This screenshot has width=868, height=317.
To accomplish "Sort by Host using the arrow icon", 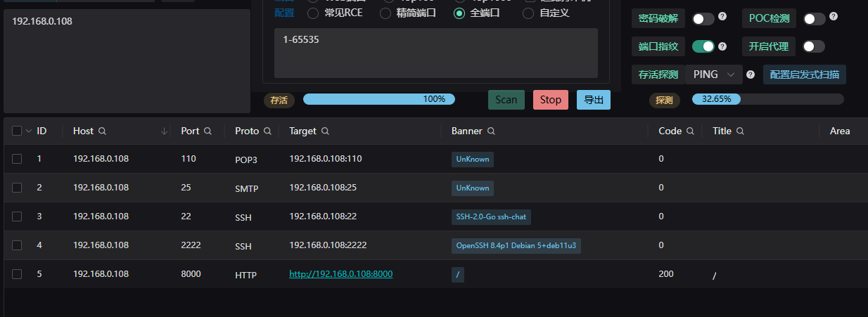I will point(165,131).
